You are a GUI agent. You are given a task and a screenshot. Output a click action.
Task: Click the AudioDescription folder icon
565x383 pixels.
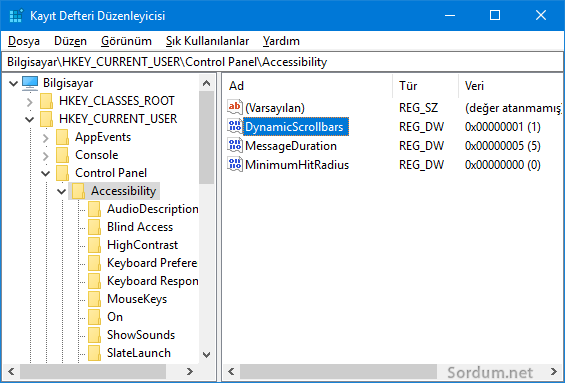click(94, 209)
